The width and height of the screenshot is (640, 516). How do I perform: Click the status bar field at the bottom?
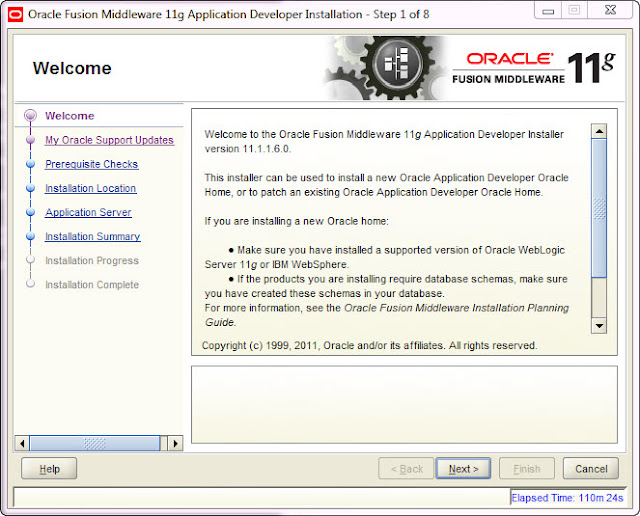[262, 497]
